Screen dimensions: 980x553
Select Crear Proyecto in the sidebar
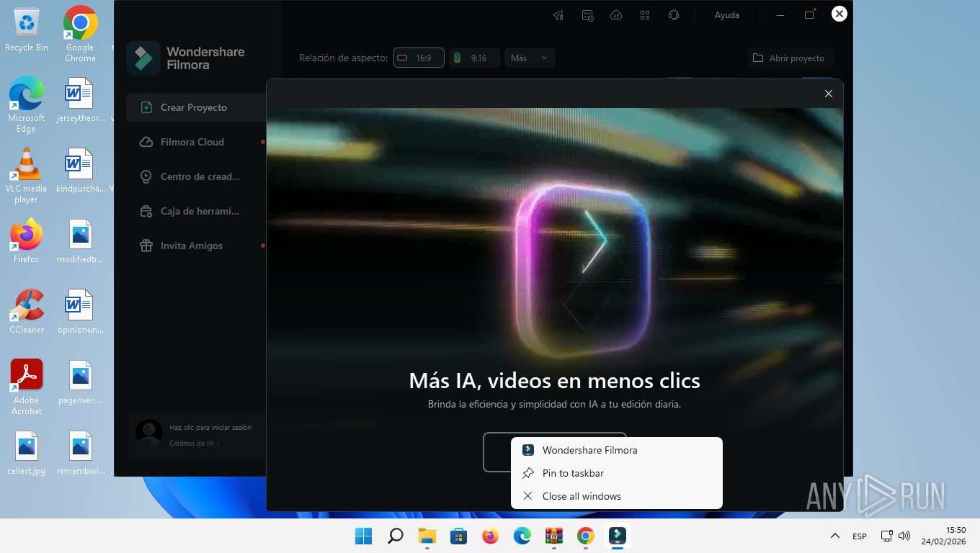[x=196, y=107]
